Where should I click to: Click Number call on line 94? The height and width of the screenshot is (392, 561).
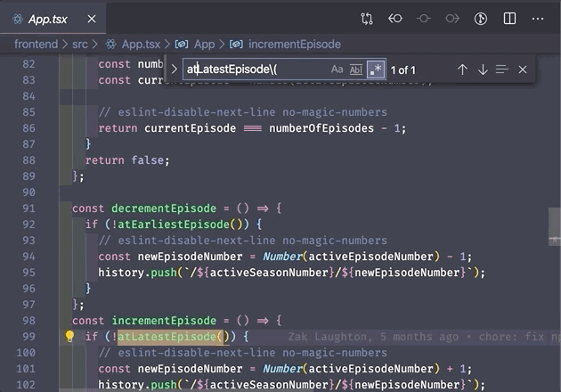pos(282,257)
